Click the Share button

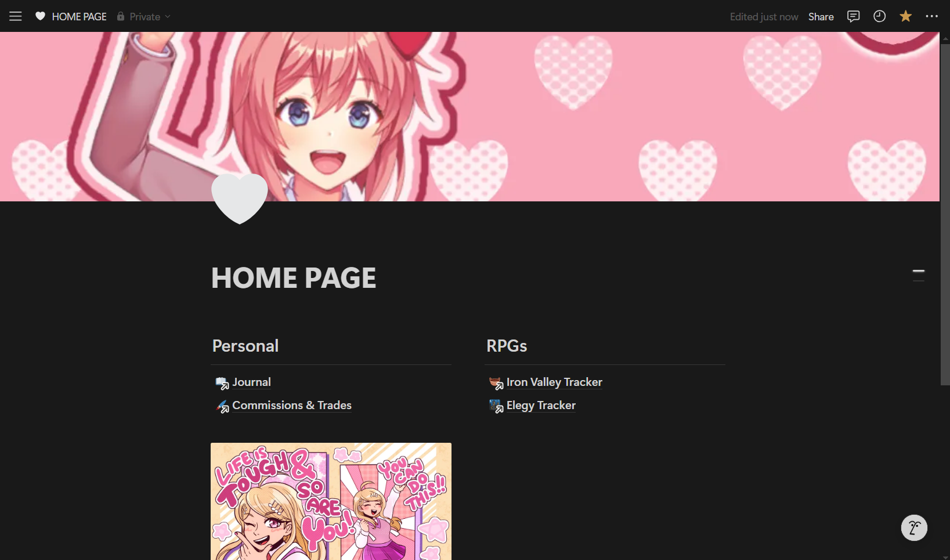821,16
